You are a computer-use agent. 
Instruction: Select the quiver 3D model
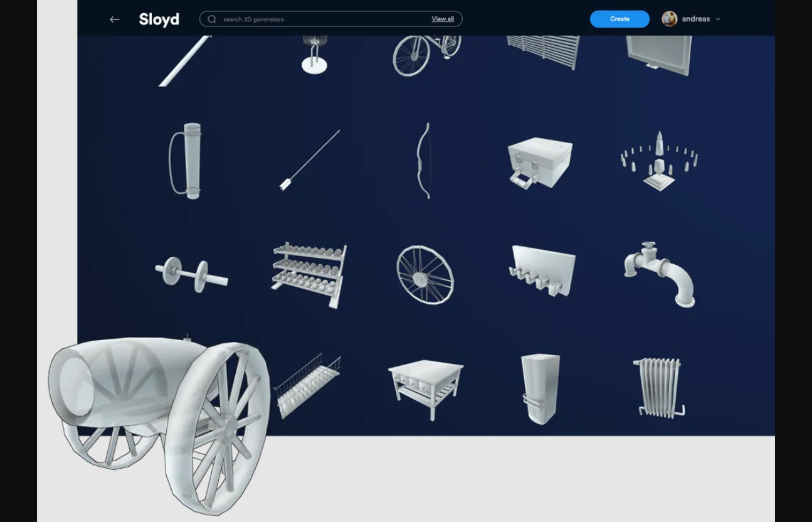tap(186, 161)
